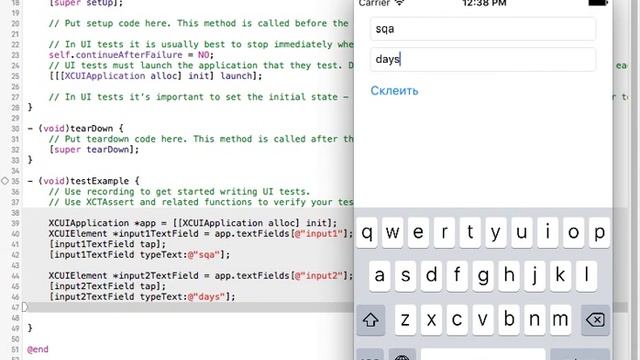Image resolution: width=640 pixels, height=360 pixels.
Task: Click the input1TextField declaration code line
Action: [201, 234]
